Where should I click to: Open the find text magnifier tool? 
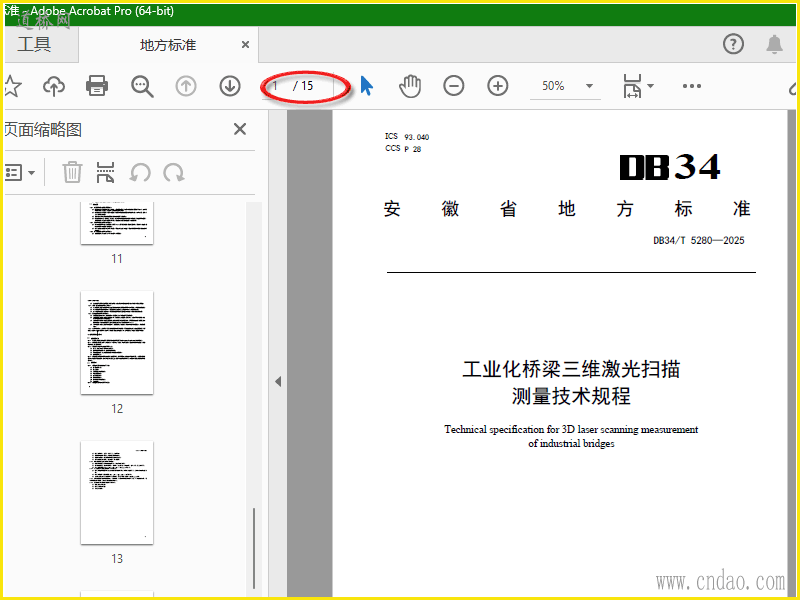[142, 86]
